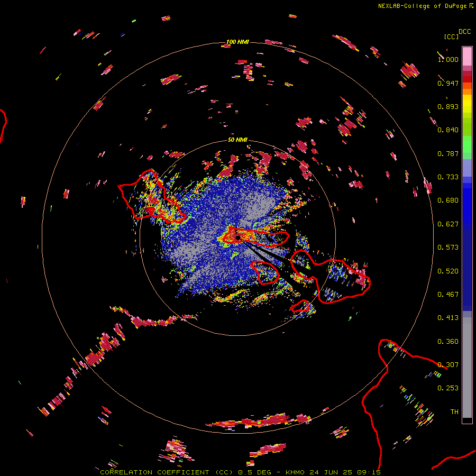The image size is (476, 476).
Task: Click the black radar site dot at center
Action: (238, 237)
